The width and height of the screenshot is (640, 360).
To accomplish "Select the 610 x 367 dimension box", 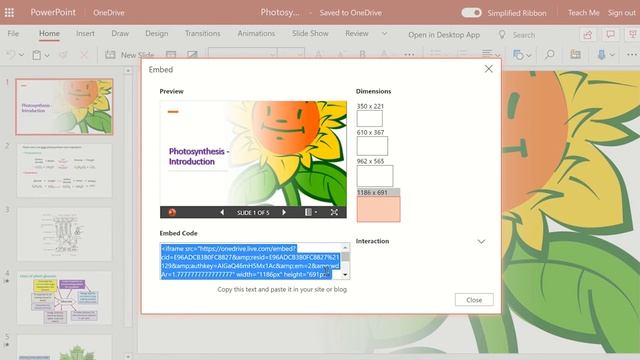I will pyautogui.click(x=372, y=146).
